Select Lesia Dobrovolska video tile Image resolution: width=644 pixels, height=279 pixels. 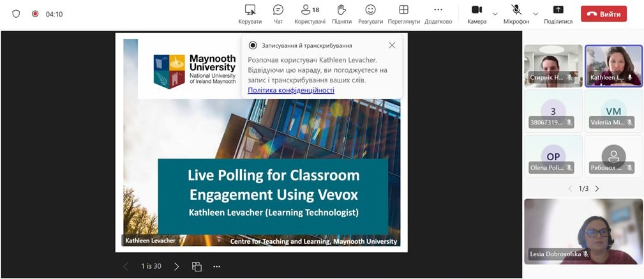click(583, 231)
